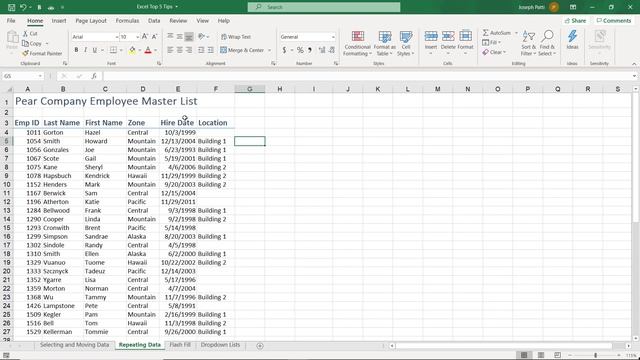The width and height of the screenshot is (640, 360).
Task: Open the Page Layout ribbon tab
Action: click(91, 20)
